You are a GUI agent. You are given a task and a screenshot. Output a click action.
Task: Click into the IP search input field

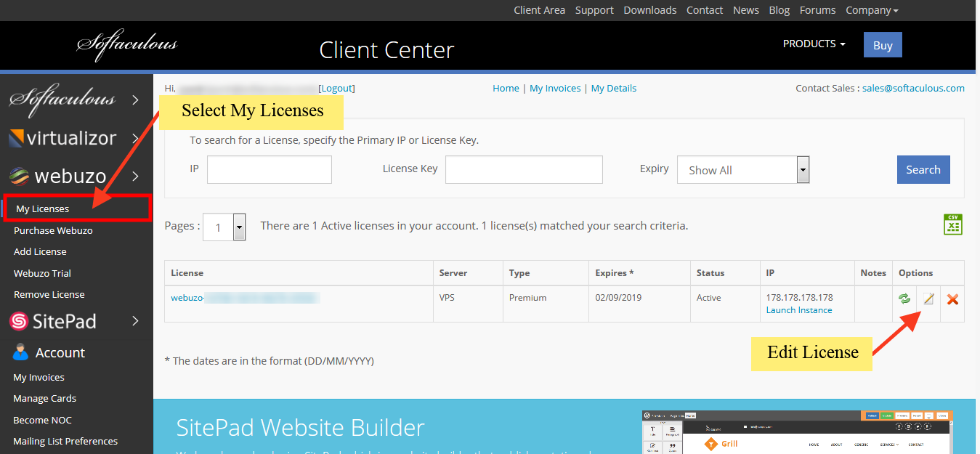270,169
